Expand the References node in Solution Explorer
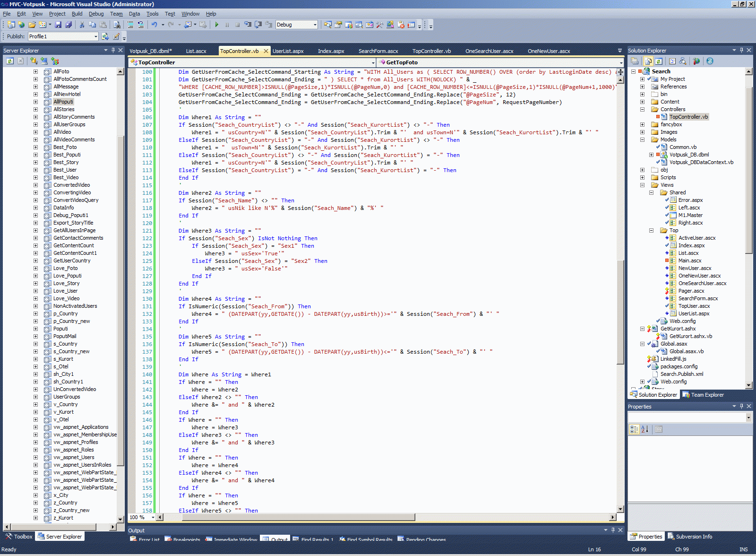756x556 pixels. click(642, 87)
